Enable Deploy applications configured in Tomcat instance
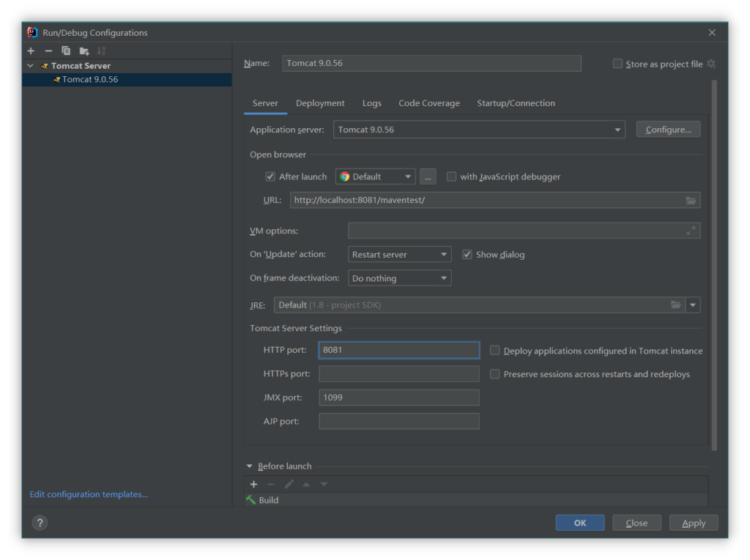Image resolution: width=750 pixels, height=560 pixels. [x=494, y=351]
